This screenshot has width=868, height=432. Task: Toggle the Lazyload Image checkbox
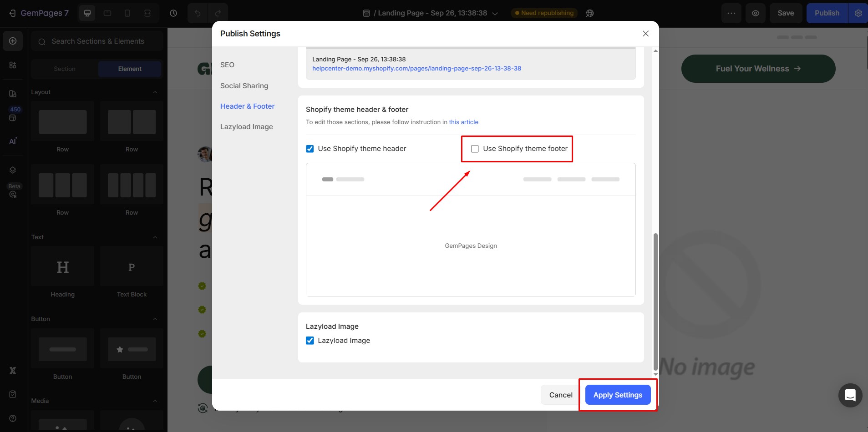tap(310, 341)
